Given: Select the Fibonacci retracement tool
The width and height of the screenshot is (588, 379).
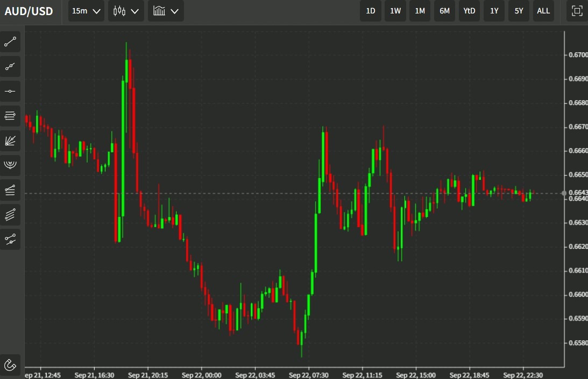Looking at the screenshot, I should tap(10, 116).
